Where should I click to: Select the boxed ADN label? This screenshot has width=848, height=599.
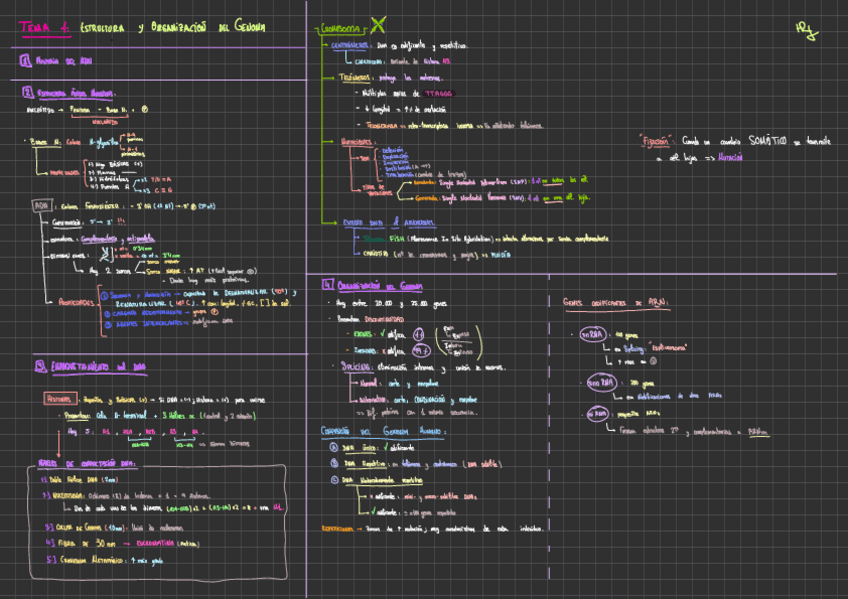[41, 206]
